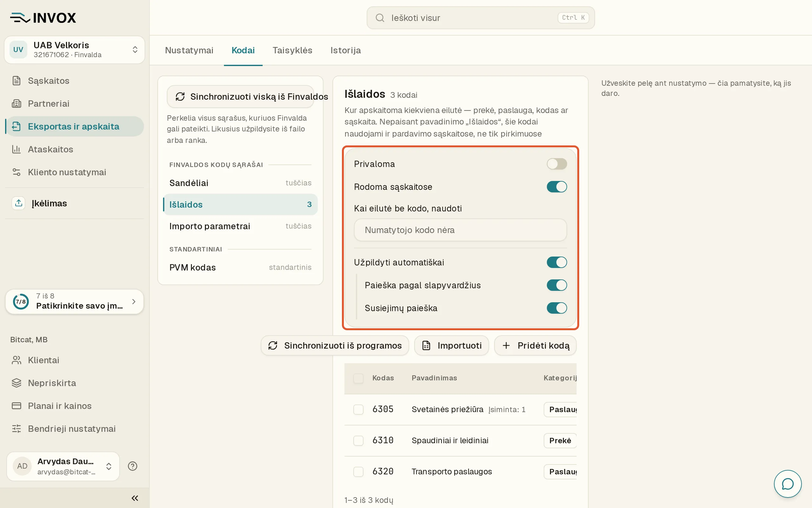Viewport: 812px width, 508px height.
Task: Click the INVOX logo
Action: 43,17
